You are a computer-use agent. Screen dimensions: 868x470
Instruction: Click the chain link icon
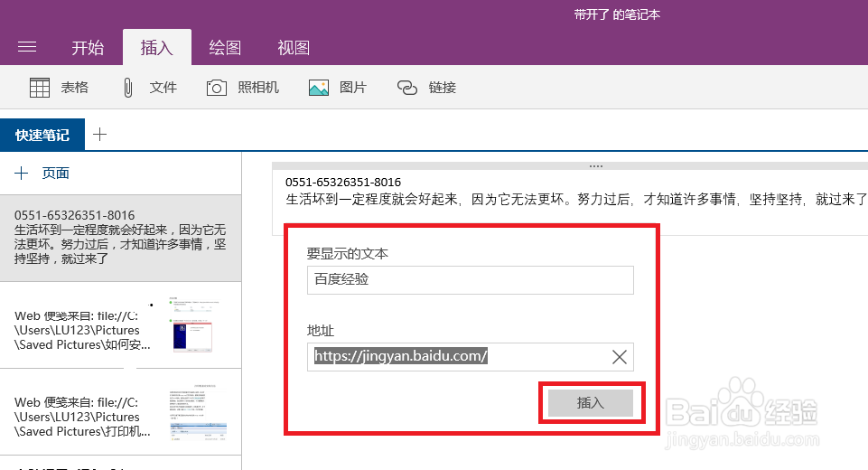coord(406,88)
